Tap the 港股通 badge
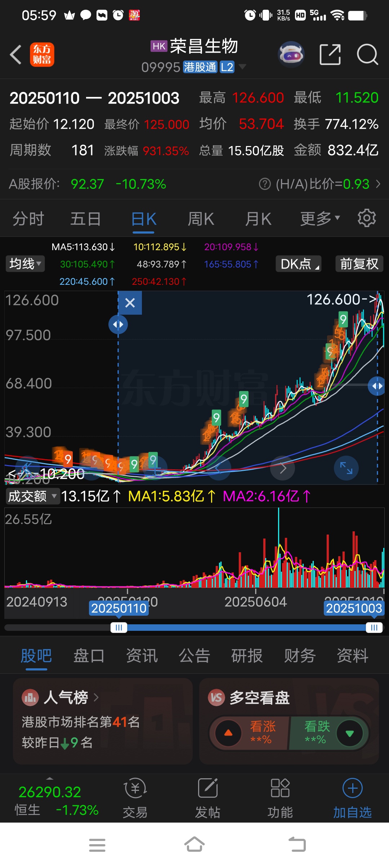 (x=200, y=67)
